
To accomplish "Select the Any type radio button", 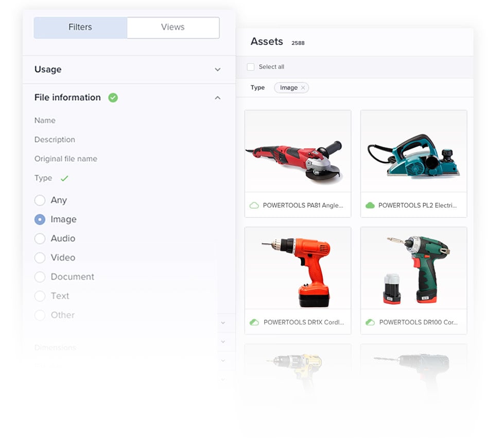I will (x=40, y=200).
